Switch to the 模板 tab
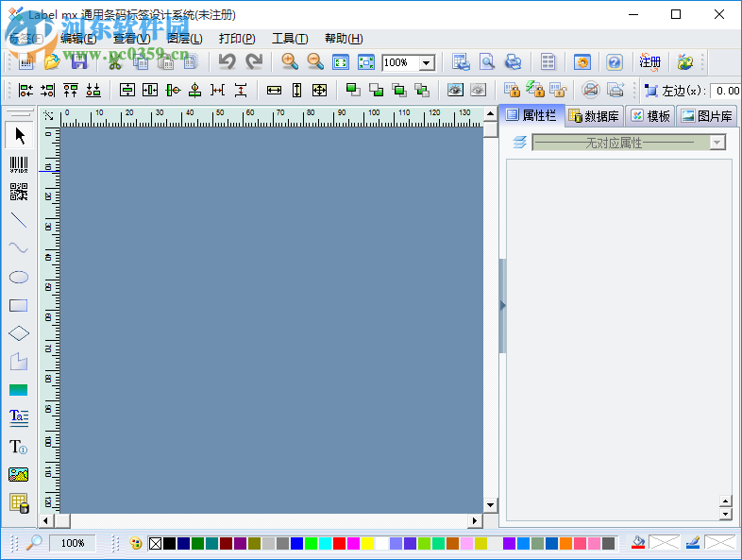The width and height of the screenshot is (742, 560). tap(651, 116)
